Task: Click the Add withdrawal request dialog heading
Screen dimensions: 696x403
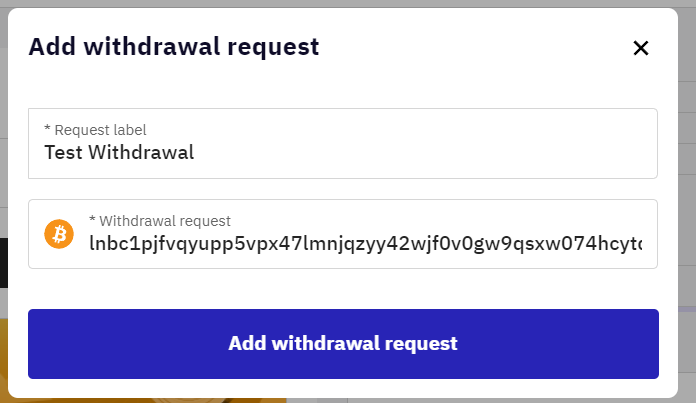Action: 174,47
